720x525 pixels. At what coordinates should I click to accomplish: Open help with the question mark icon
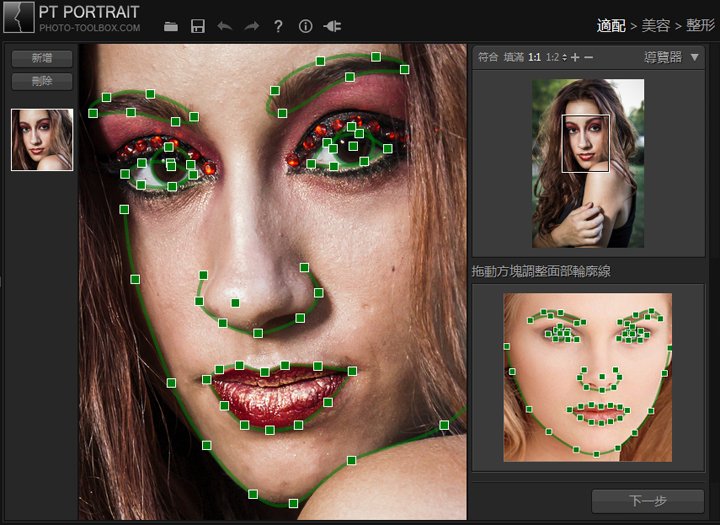click(279, 26)
